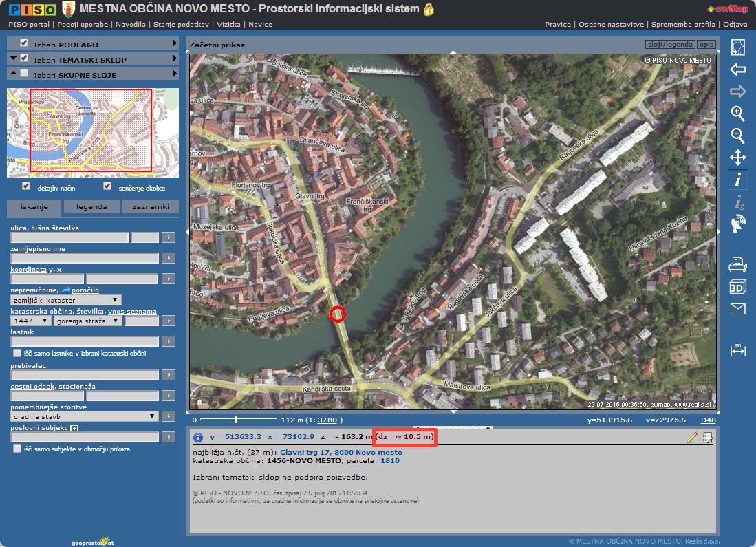
Task: Toggle the senčenje okolice checkbox
Action: click(x=107, y=186)
